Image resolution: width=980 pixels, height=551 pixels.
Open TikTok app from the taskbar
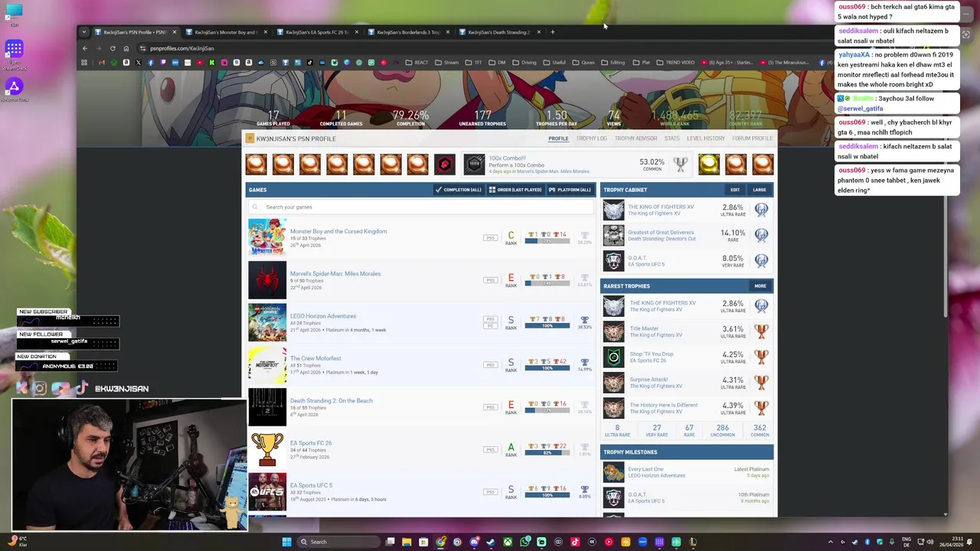(575, 542)
